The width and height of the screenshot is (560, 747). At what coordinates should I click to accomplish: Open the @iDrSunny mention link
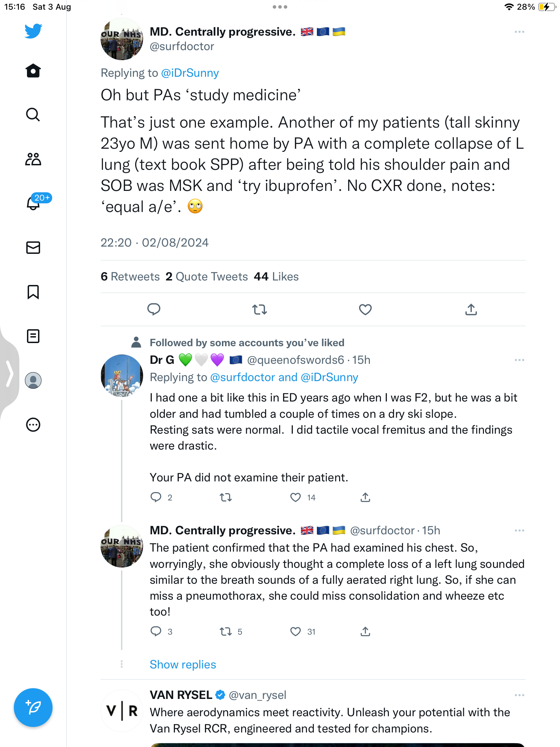[x=190, y=73]
